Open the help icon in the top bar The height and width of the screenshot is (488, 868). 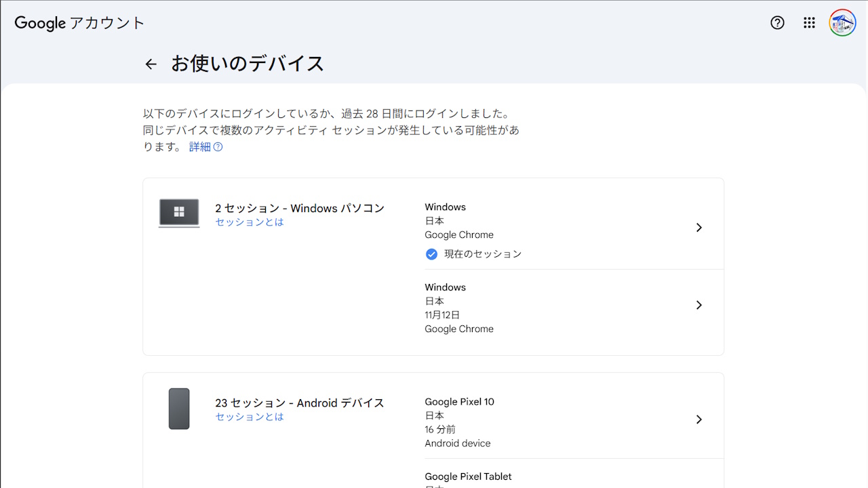pos(777,22)
